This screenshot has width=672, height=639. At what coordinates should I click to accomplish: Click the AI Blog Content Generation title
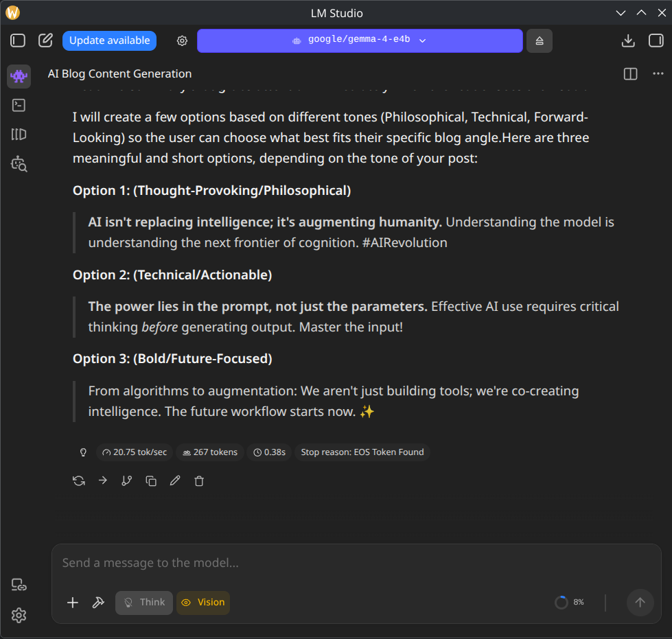click(119, 73)
